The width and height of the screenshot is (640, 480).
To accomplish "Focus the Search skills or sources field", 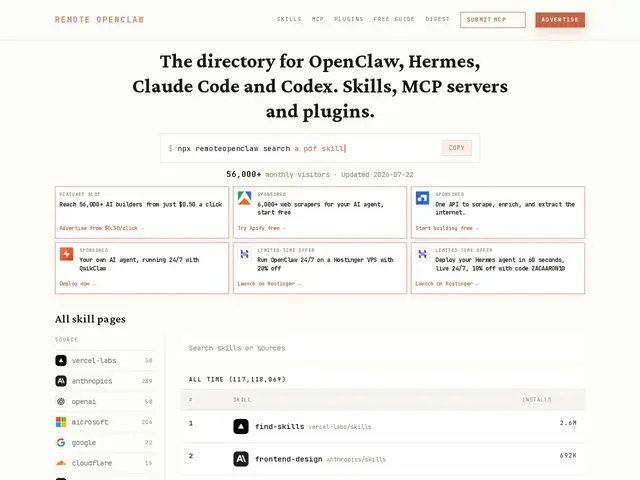I will [x=382, y=348].
